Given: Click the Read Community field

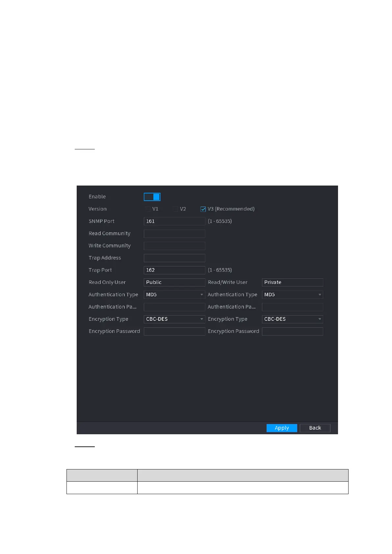Looking at the screenshot, I should [174, 234].
